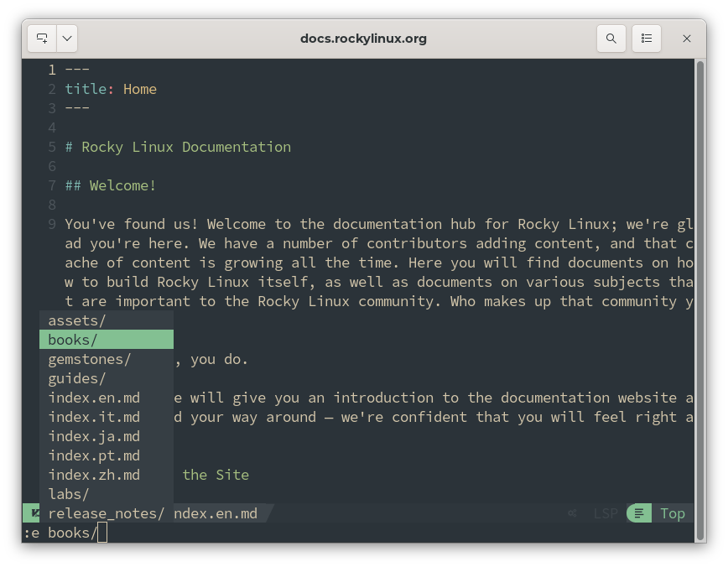This screenshot has height=567, width=728.
Task: Pick guides/ directory in the completion list
Action: point(77,378)
